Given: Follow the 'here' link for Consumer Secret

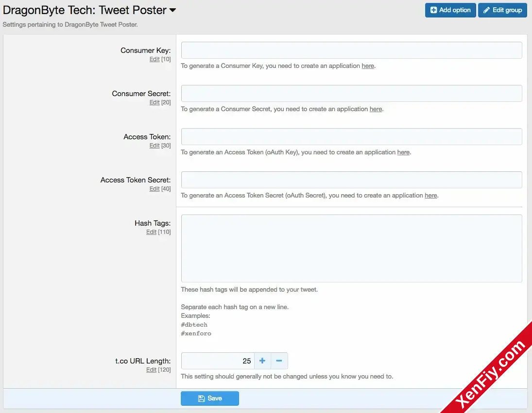Looking at the screenshot, I should pyautogui.click(x=376, y=109).
